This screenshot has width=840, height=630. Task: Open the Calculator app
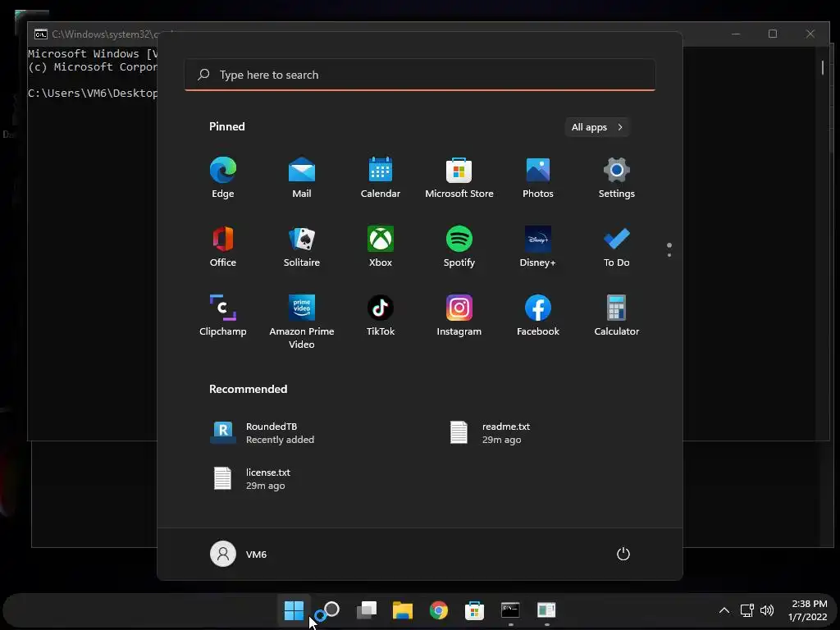(617, 316)
